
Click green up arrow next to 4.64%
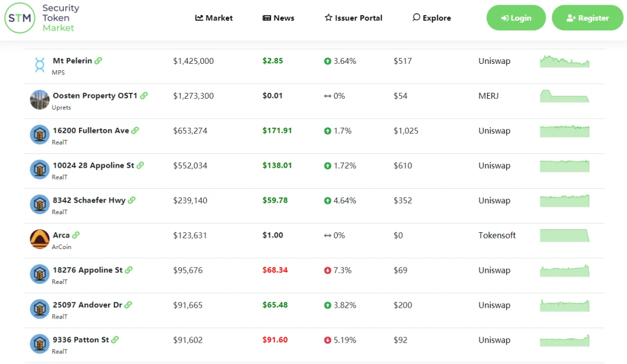click(x=327, y=200)
